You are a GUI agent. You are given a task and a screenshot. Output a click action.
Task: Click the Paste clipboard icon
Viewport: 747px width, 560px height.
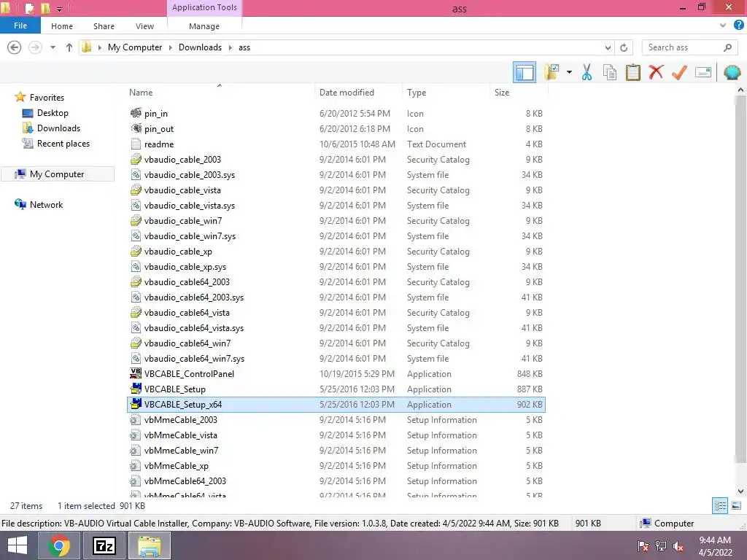click(x=633, y=72)
